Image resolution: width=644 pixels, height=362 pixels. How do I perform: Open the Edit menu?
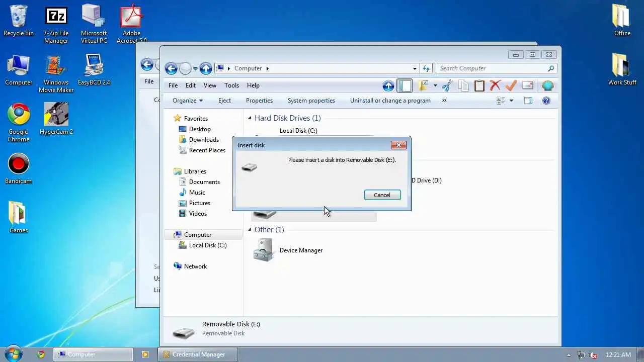(x=191, y=85)
